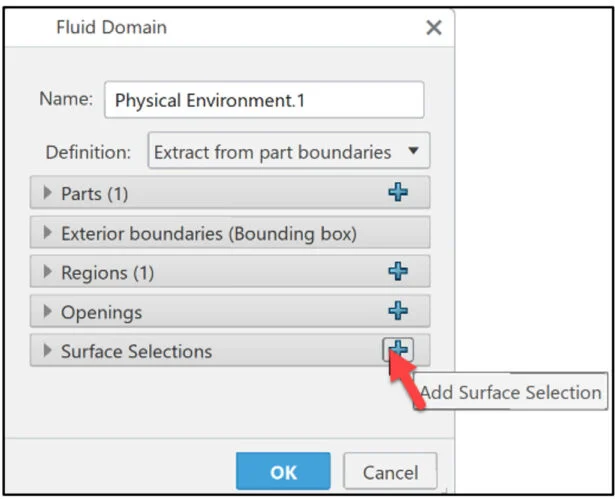
Task: Click the Parts (1) header label
Action: tap(95, 193)
